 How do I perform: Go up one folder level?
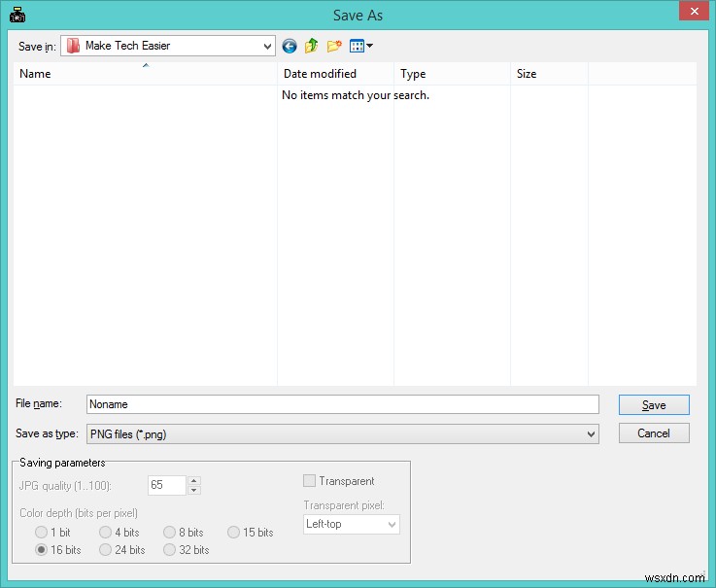click(312, 46)
